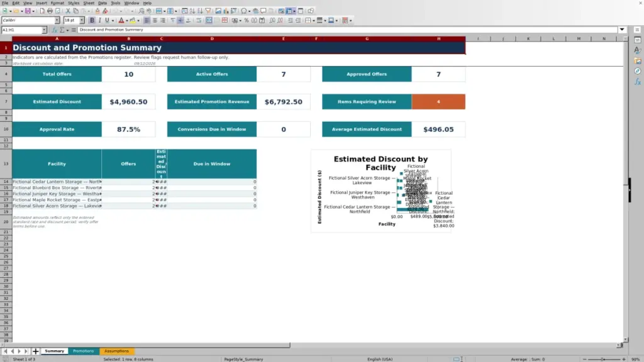The height and width of the screenshot is (362, 644).
Task: Open Find and Replace tool
Action: (142, 11)
